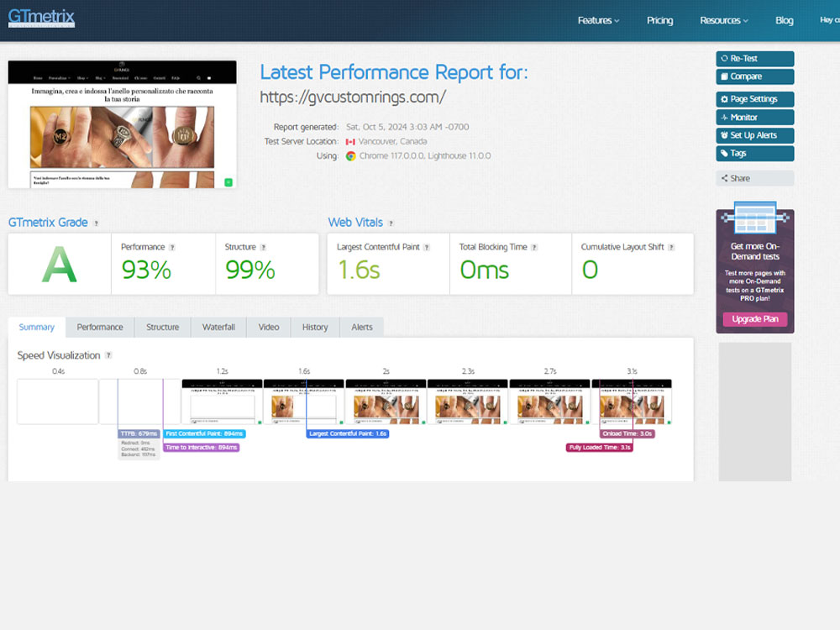Screen dimensions: 840x630
Task: Click the site screenshot thumbnail
Action: pos(122,124)
